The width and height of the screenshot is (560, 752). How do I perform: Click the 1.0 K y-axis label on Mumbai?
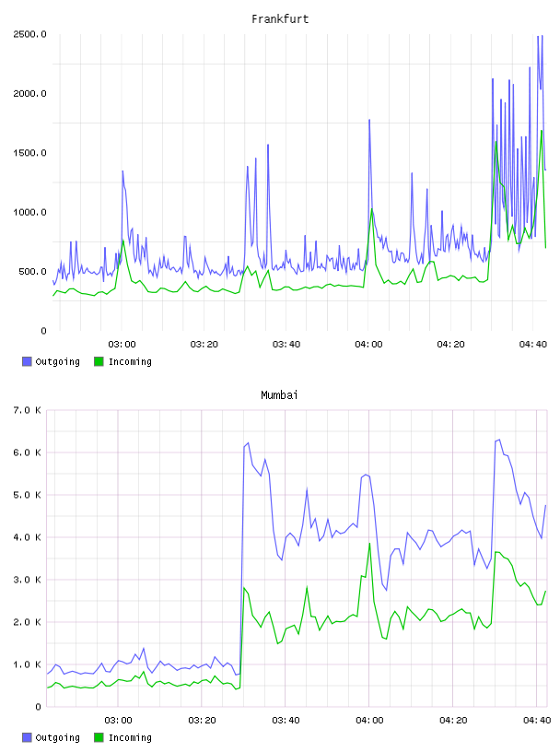[28, 664]
